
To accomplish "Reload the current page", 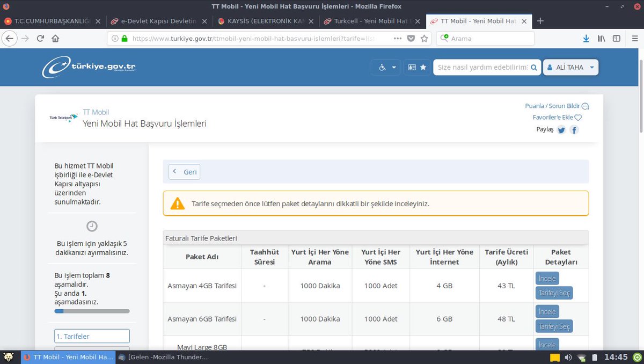I will pyautogui.click(x=40, y=39).
